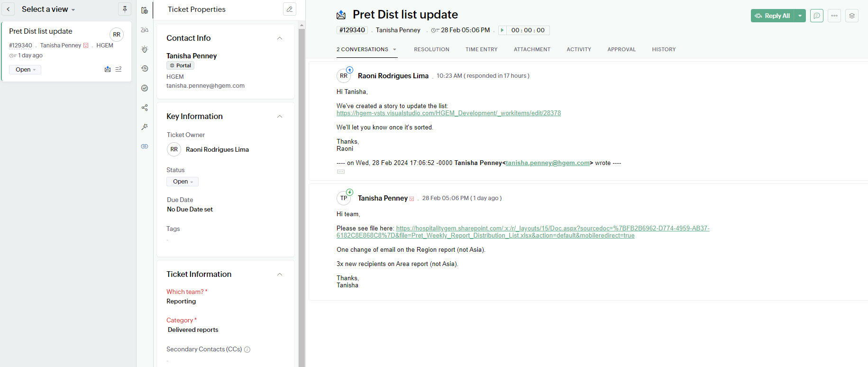Switch to the Time Entry tab
This screenshot has height=367, width=868.
[x=481, y=49]
